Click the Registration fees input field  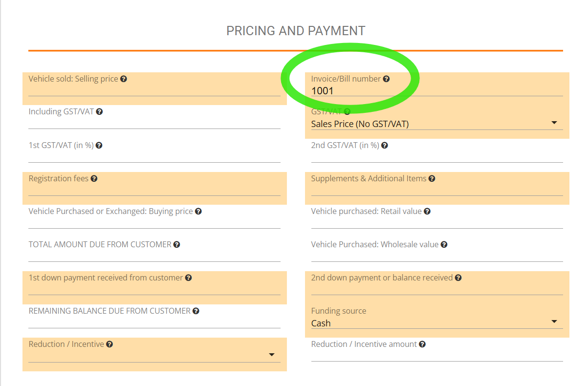point(154,190)
